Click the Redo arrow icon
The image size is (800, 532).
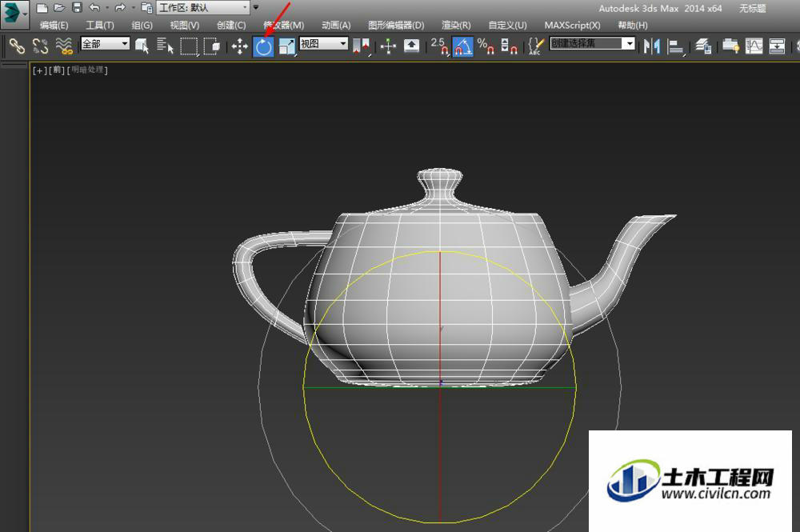click(120, 8)
